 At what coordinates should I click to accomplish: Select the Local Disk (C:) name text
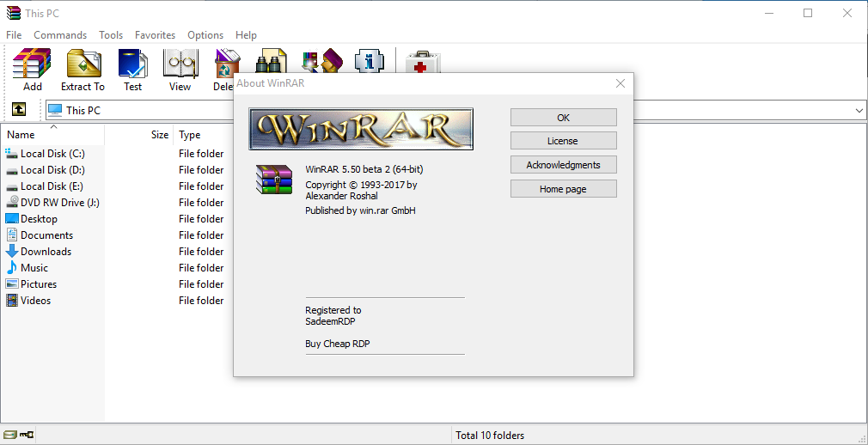pyautogui.click(x=52, y=154)
